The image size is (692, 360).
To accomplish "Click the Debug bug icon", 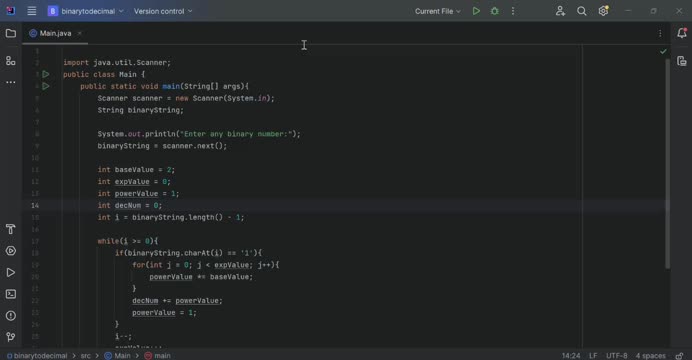I will tap(495, 11).
